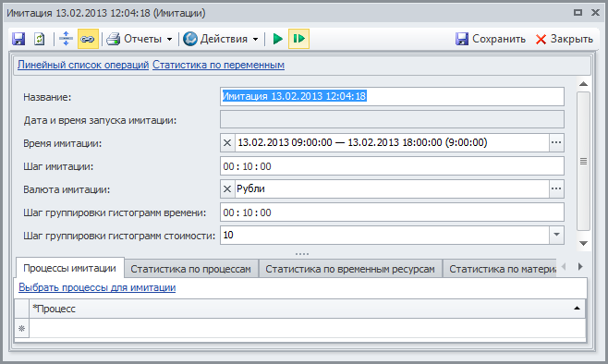Maximize the Имитация window
The width and height of the screenshot is (608, 364).
click(x=578, y=13)
